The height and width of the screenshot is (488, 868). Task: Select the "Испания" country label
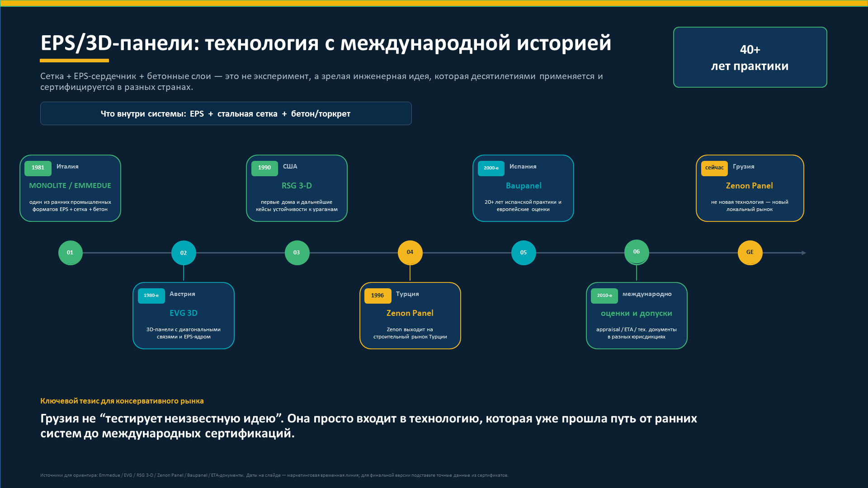pos(523,167)
